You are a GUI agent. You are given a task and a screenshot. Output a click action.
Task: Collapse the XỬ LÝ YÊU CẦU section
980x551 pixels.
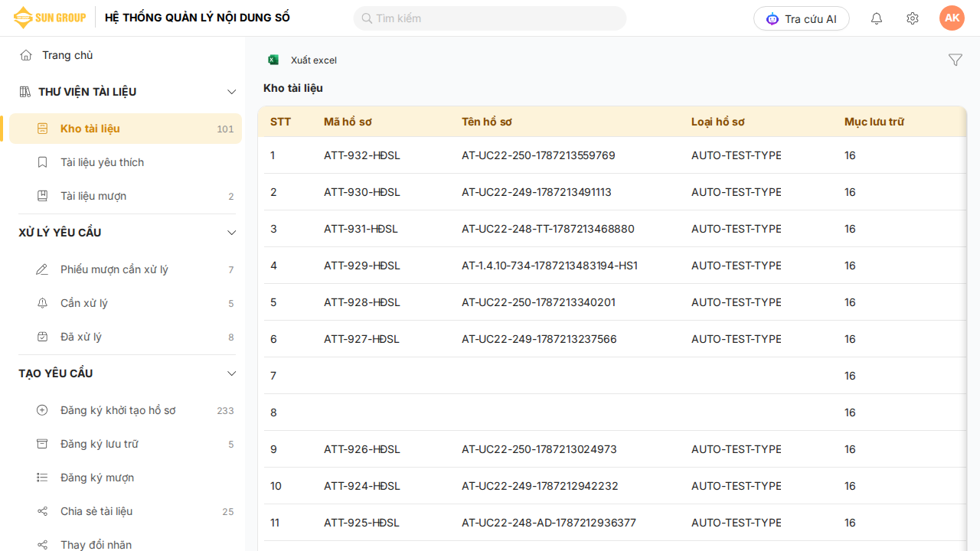pyautogui.click(x=232, y=233)
